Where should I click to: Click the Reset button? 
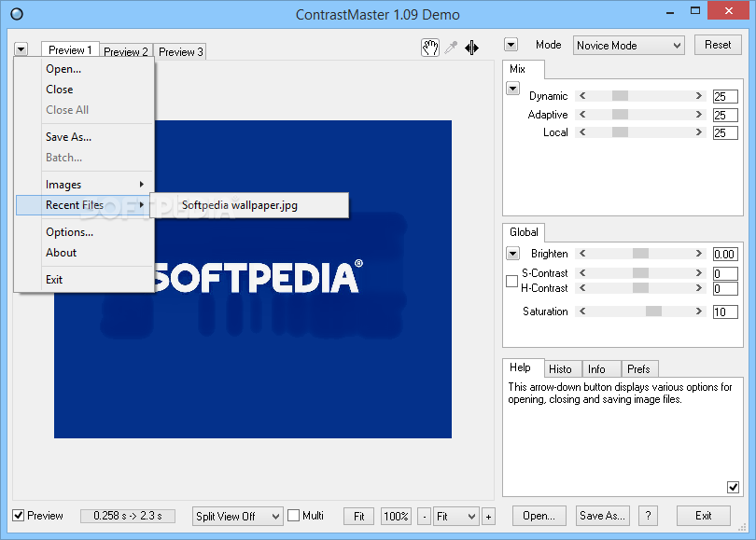718,45
